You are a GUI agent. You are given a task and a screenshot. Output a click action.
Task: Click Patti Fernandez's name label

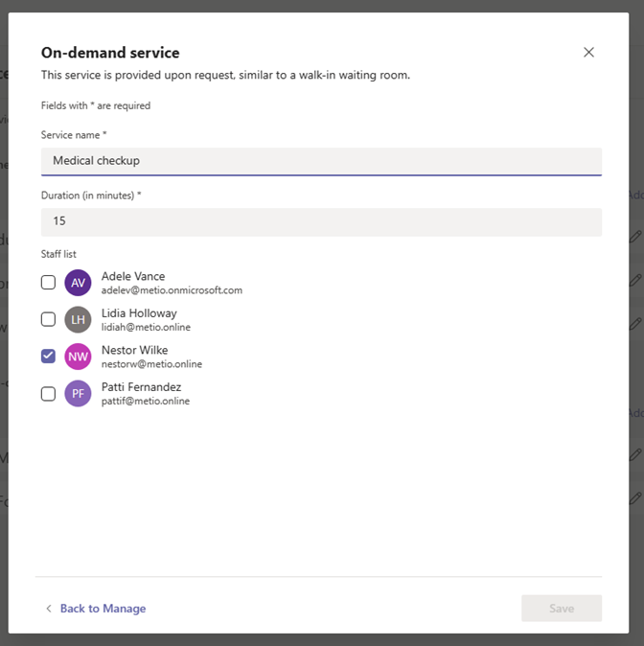click(x=141, y=386)
